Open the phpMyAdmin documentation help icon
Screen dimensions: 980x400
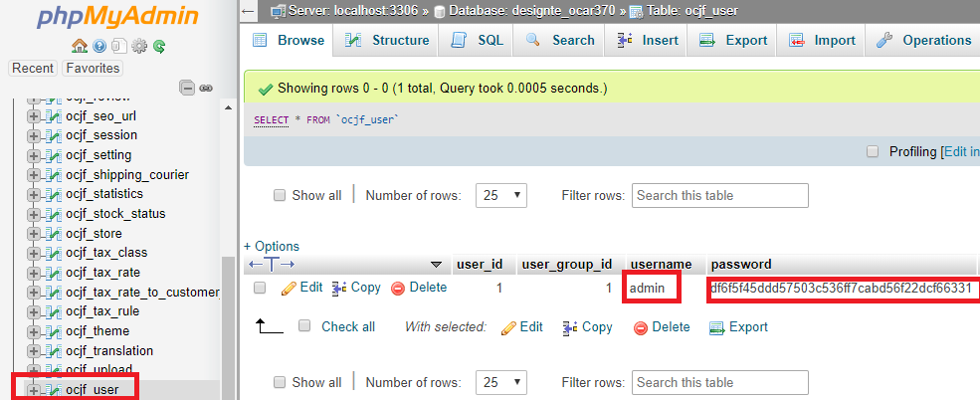pyautogui.click(x=99, y=46)
